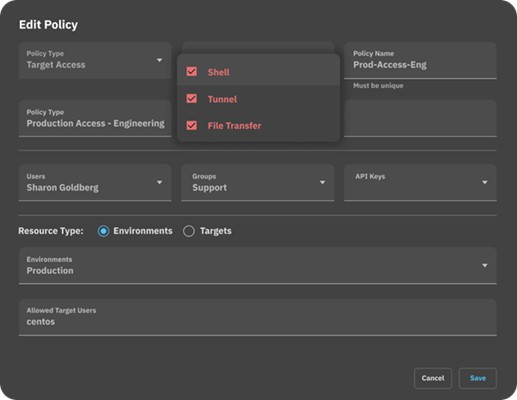This screenshot has width=517, height=400.
Task: Choose Tunnel option label in list
Action: point(222,99)
